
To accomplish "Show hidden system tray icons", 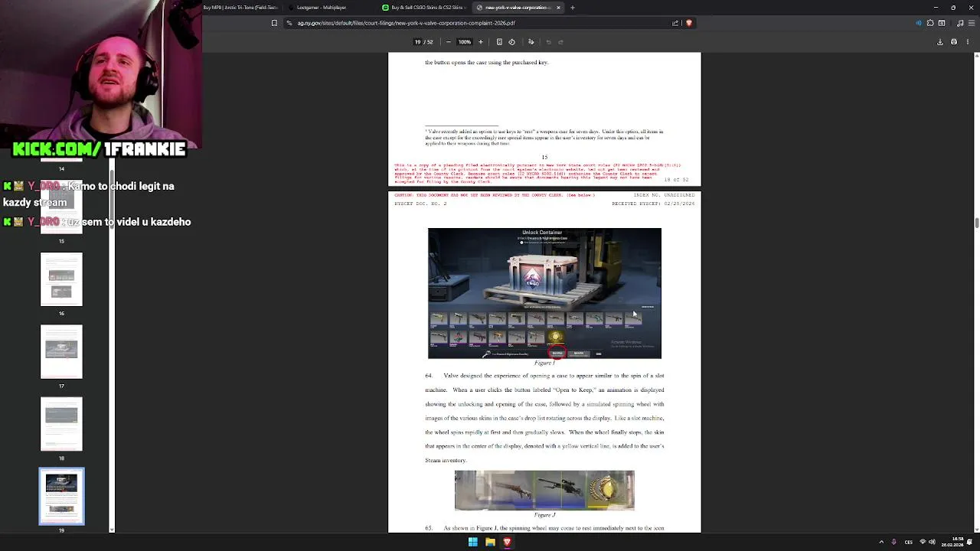I will [881, 542].
